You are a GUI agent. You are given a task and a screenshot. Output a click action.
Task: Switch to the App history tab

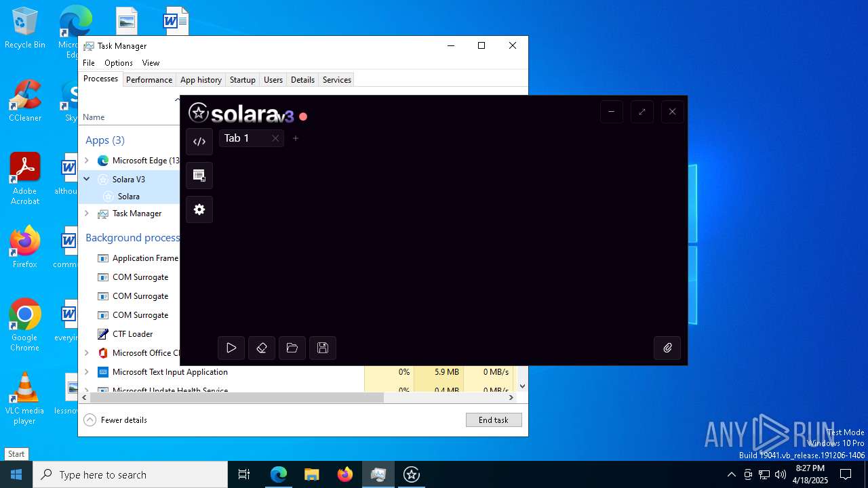point(201,79)
